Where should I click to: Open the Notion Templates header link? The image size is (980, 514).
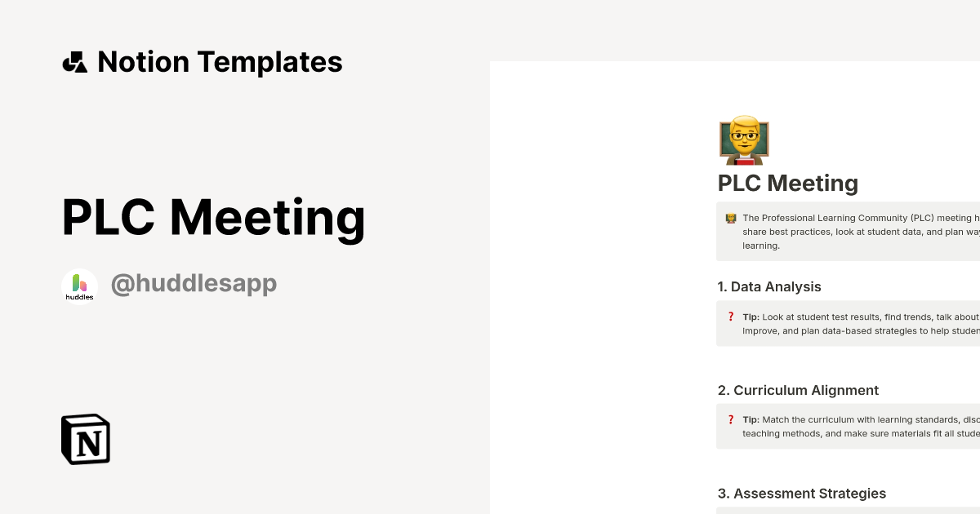[220, 62]
